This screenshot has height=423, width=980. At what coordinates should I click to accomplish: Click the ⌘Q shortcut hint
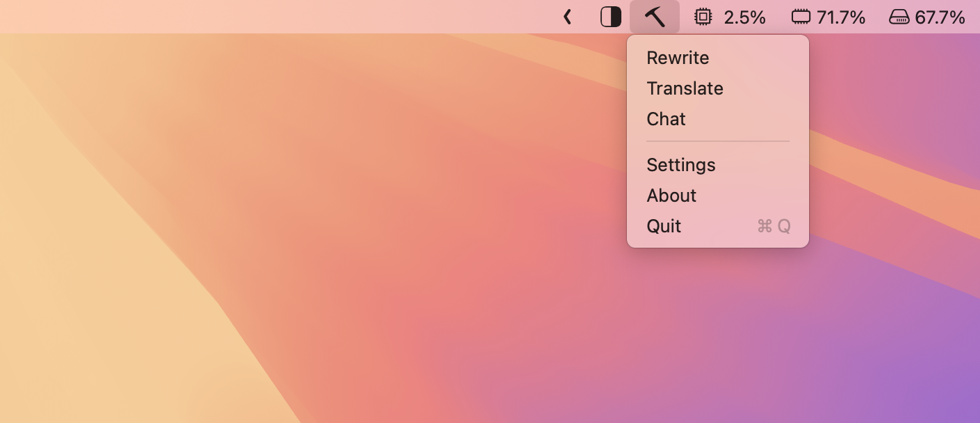click(774, 226)
